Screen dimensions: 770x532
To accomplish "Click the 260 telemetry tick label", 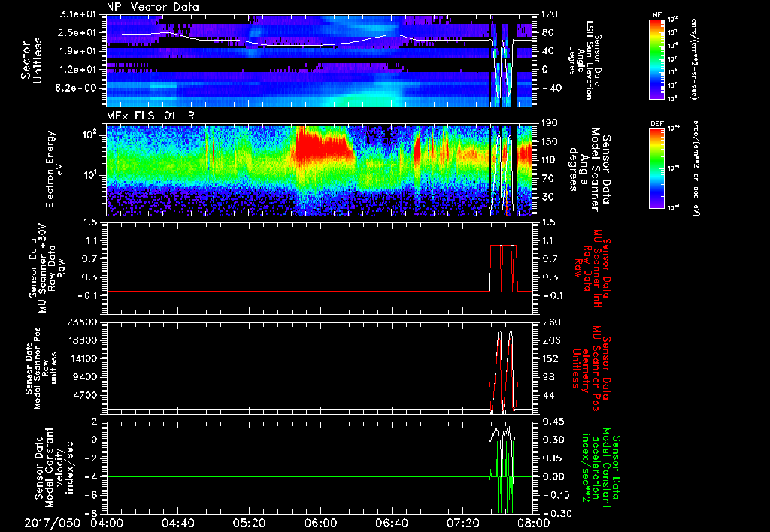I will tap(550, 322).
